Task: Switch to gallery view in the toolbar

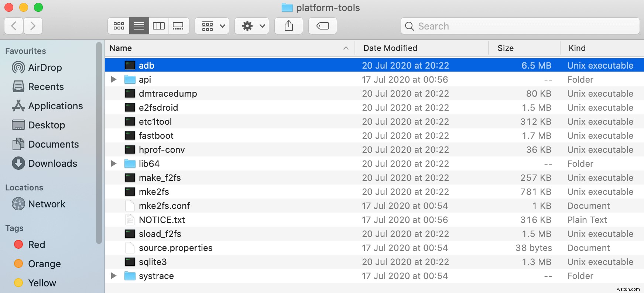Action: (x=178, y=26)
